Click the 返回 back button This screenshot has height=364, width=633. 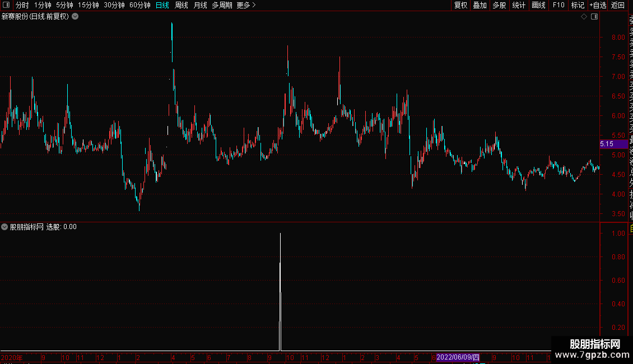click(x=618, y=5)
